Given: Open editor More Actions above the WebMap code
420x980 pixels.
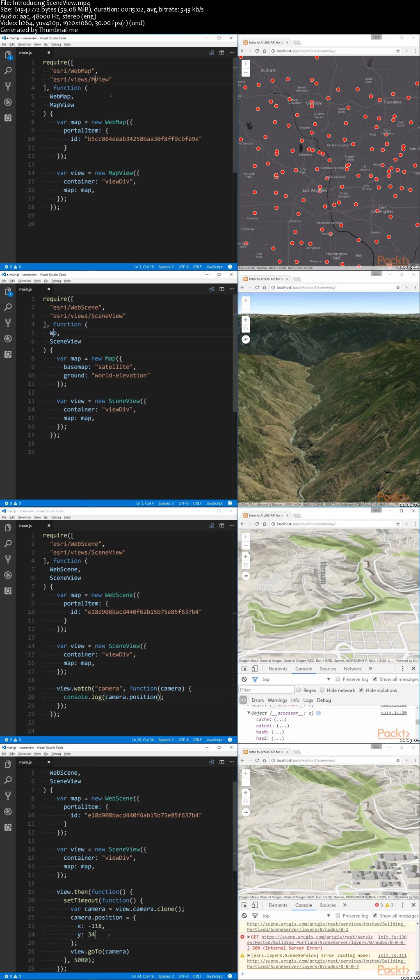Looking at the screenshot, I should (232, 53).
